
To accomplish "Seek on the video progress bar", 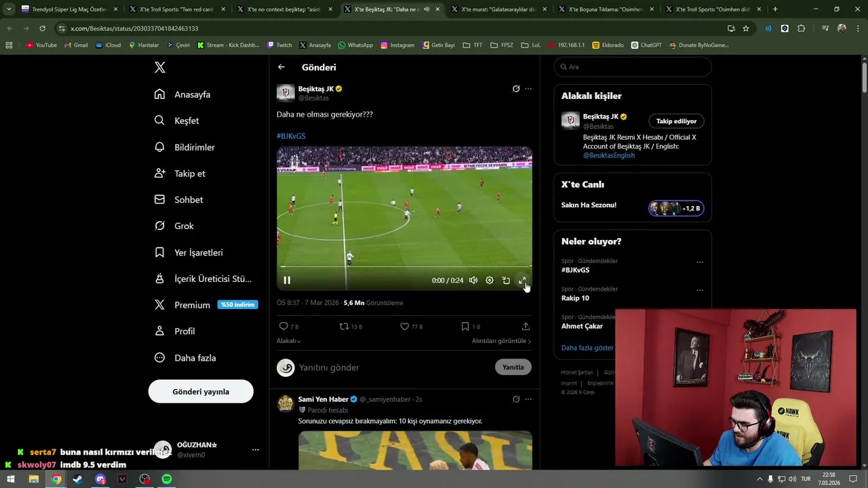I will (404, 266).
